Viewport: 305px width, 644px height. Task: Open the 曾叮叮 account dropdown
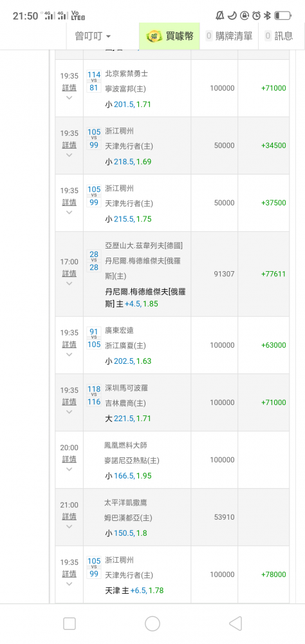[x=93, y=36]
